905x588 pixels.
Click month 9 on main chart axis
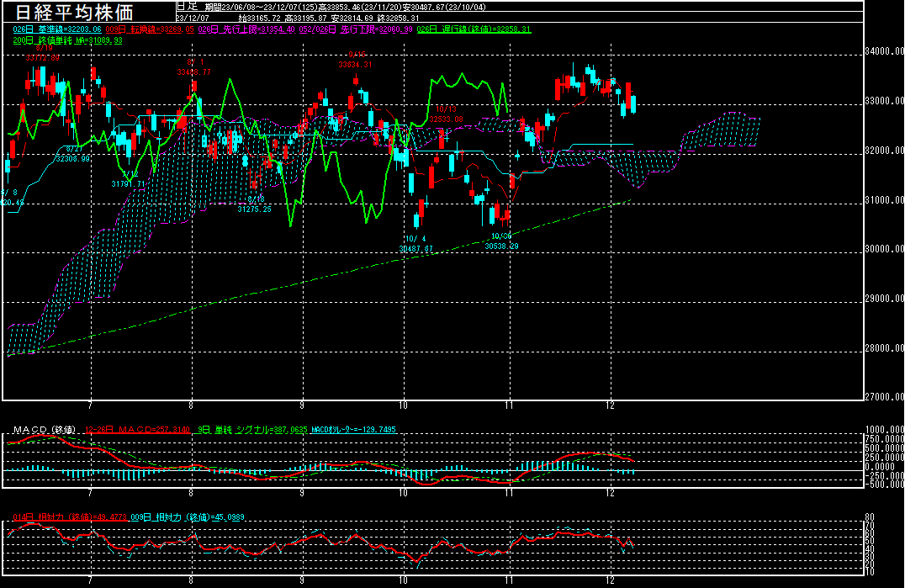pyautogui.click(x=302, y=405)
